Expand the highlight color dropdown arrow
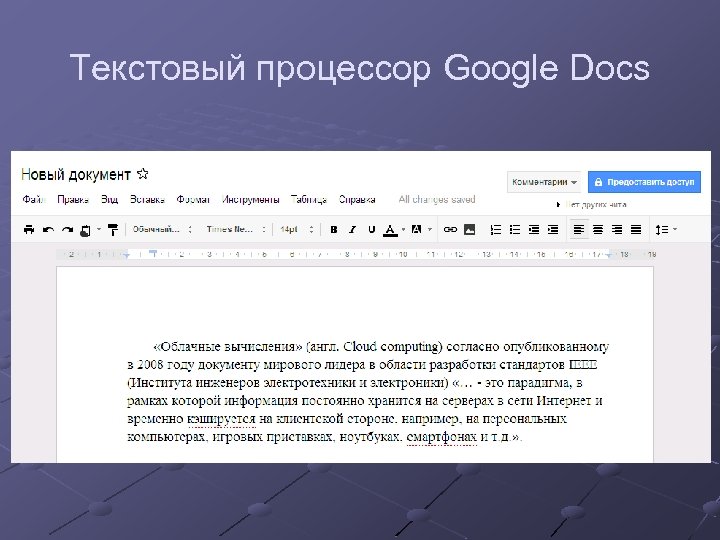 430,229
